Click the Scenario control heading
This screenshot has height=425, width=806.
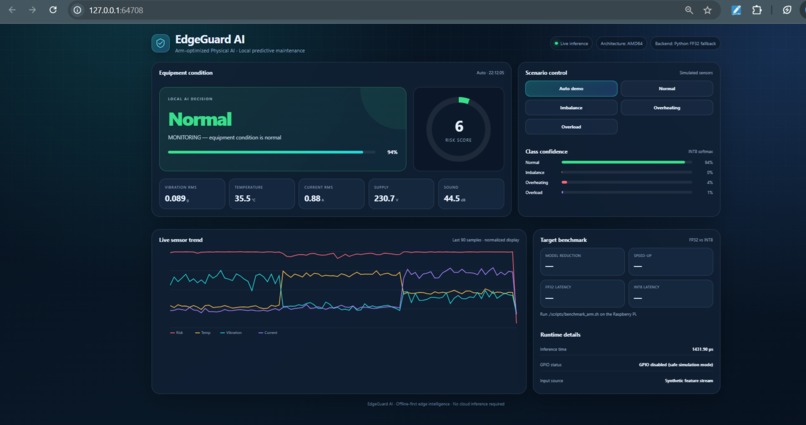546,73
